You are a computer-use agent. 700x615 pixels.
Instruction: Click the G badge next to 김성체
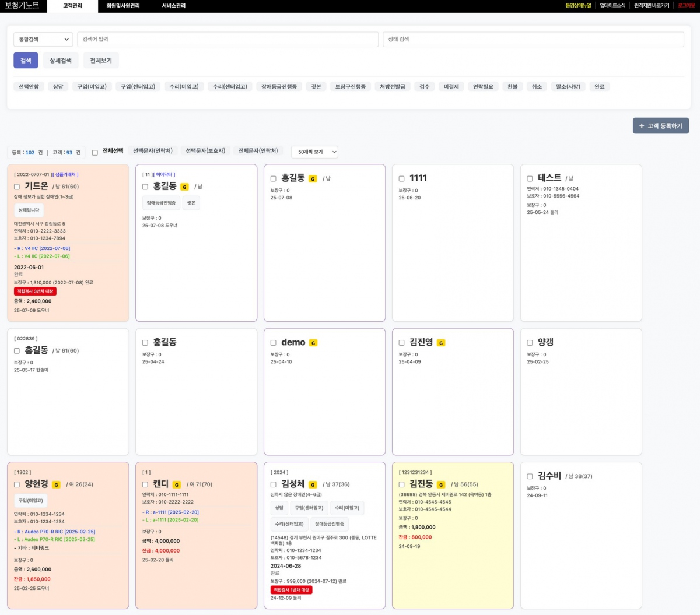[313, 484]
